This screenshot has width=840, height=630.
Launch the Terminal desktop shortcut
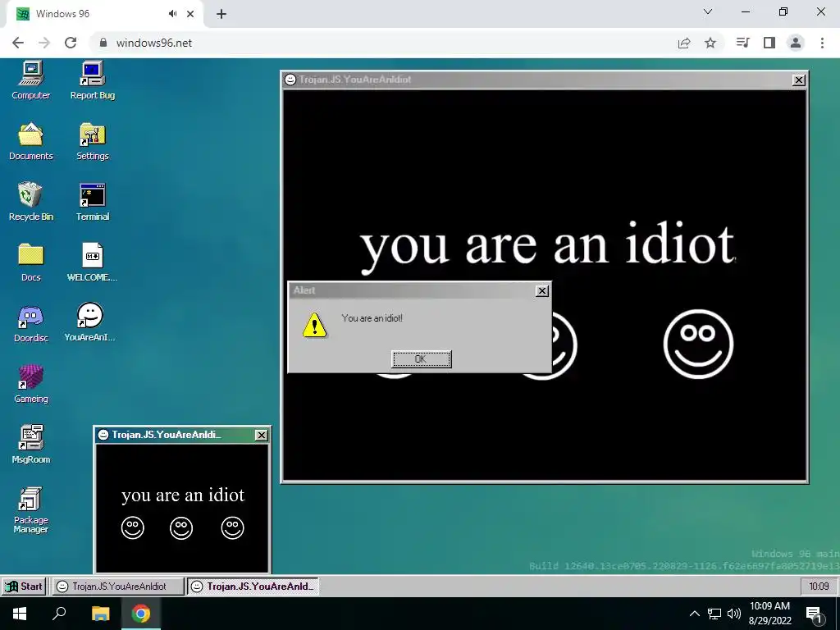click(92, 202)
